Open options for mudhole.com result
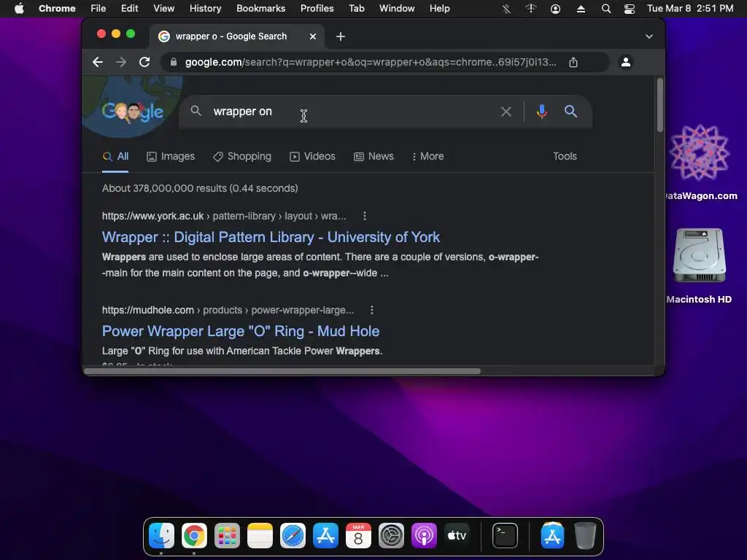This screenshot has width=747, height=560. 371,311
